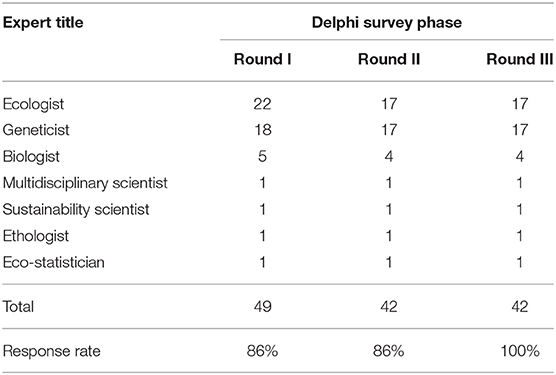The image size is (556, 375).
Task: Select the Multidisciplinary scientist row label
Action: coord(85,184)
